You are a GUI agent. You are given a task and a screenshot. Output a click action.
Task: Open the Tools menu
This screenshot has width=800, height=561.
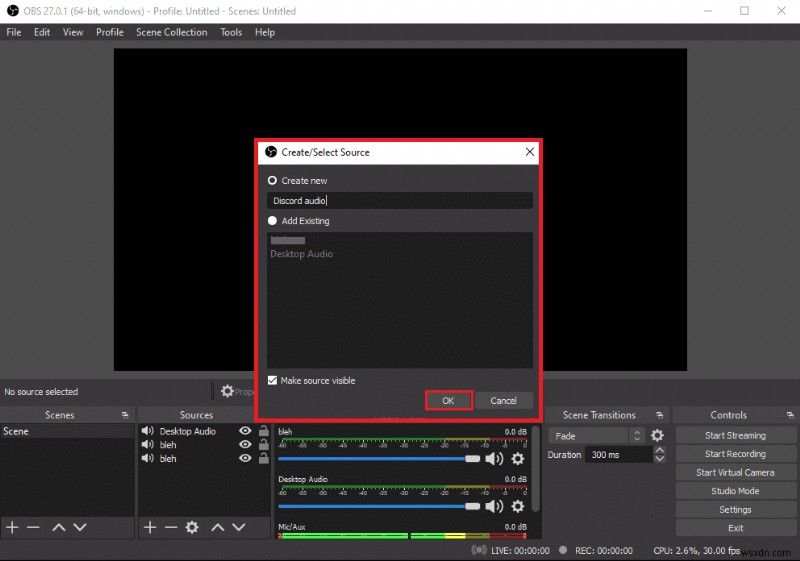pos(231,32)
